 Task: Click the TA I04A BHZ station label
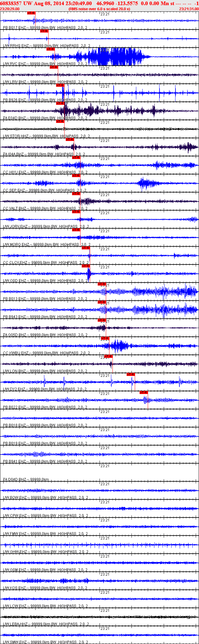point(44,154)
